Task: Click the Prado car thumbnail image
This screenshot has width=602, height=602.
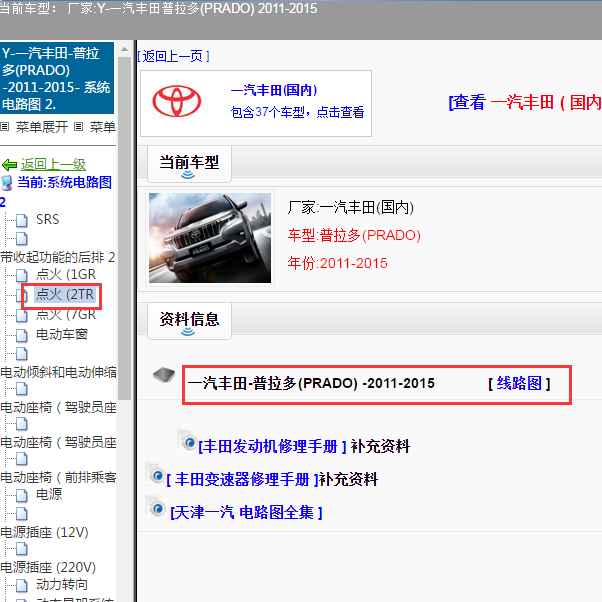Action: click(210, 238)
